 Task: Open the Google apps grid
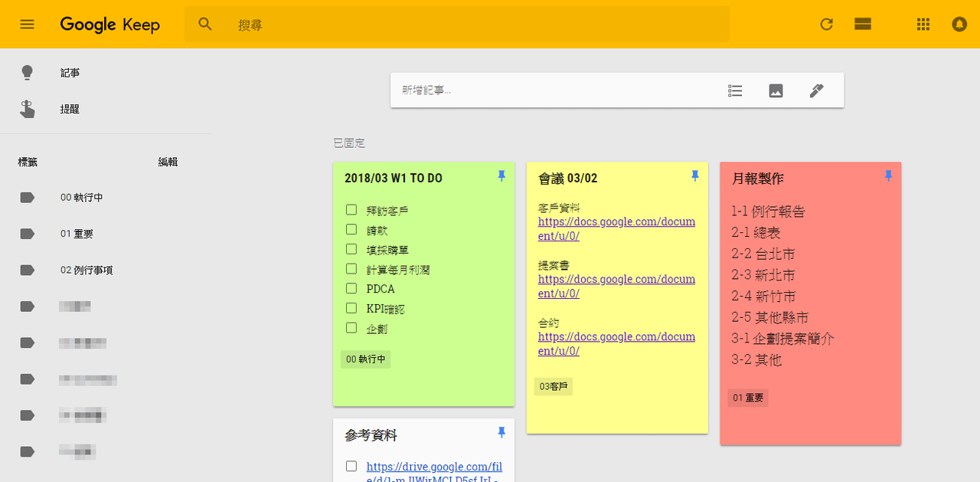coord(923,24)
